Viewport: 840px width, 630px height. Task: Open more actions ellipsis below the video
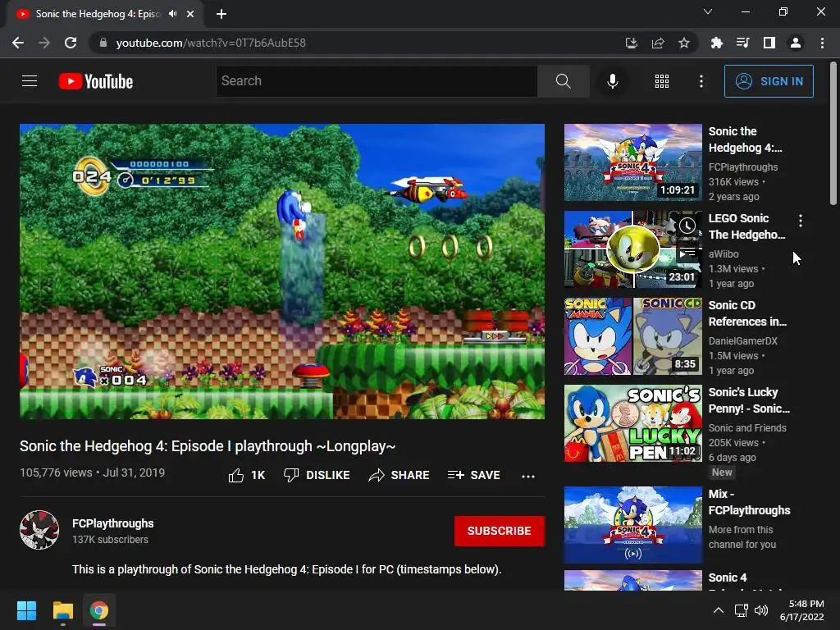[x=528, y=477]
